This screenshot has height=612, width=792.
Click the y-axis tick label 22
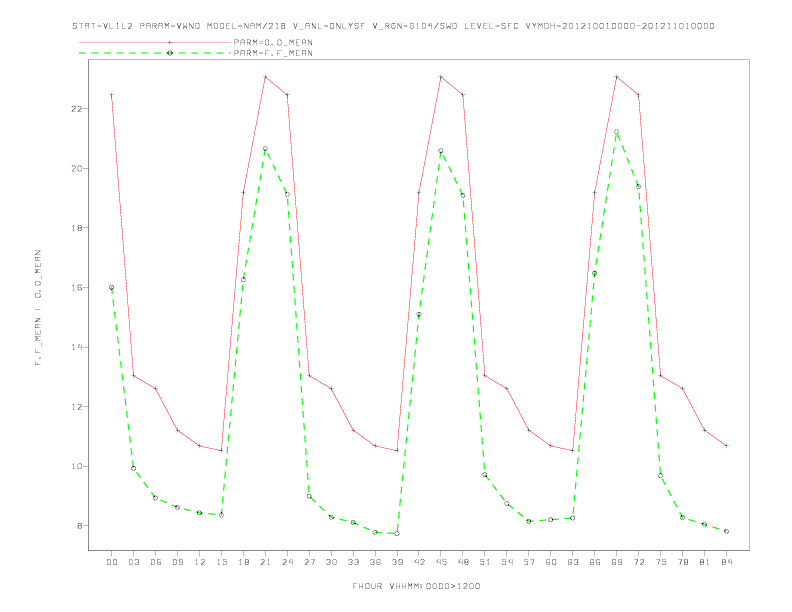coord(77,109)
